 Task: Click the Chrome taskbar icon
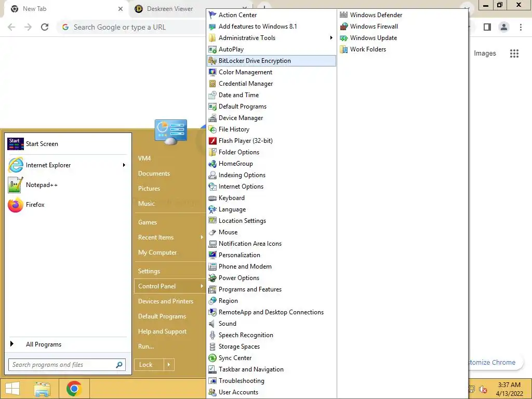74,389
